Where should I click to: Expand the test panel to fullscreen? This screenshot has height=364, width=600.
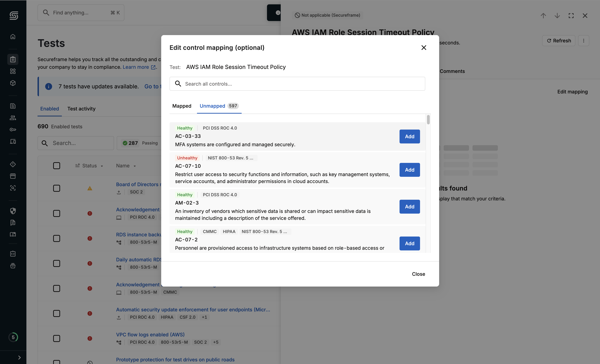571,16
